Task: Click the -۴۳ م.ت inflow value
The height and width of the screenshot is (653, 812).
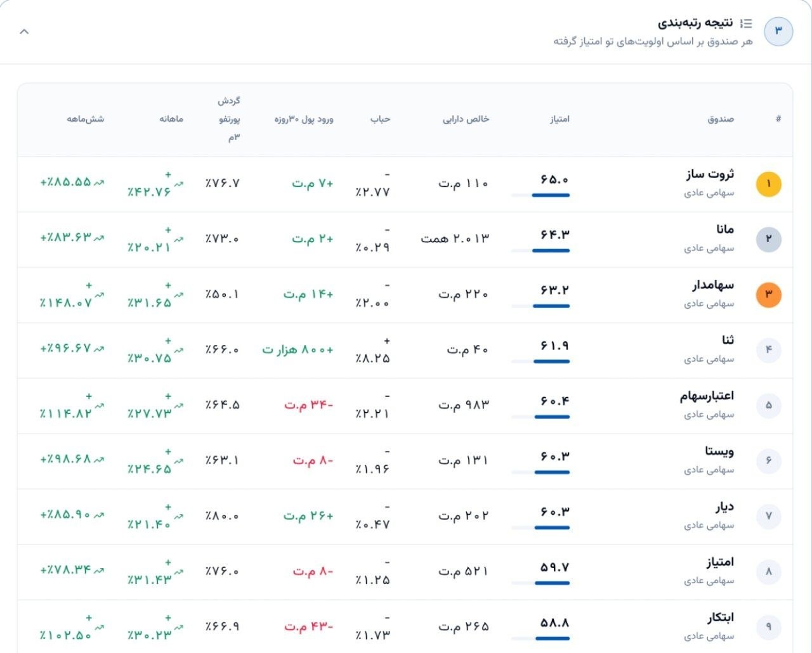Action: (x=309, y=626)
